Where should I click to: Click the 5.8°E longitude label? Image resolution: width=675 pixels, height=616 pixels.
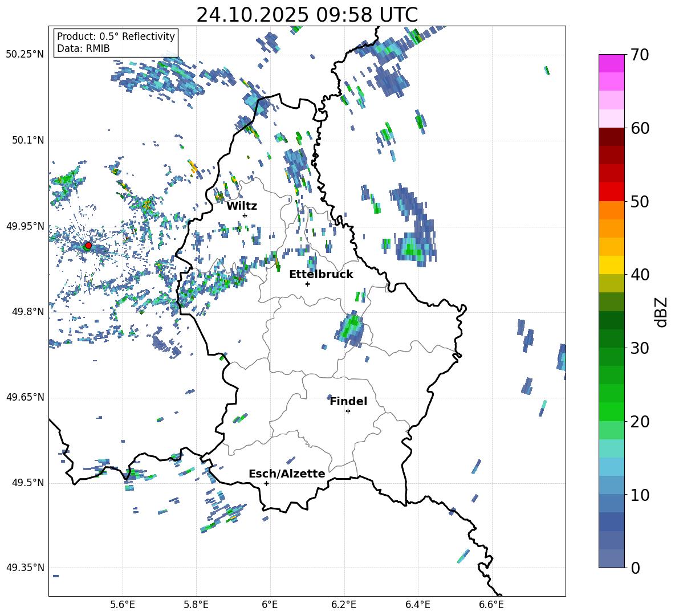pos(196,605)
